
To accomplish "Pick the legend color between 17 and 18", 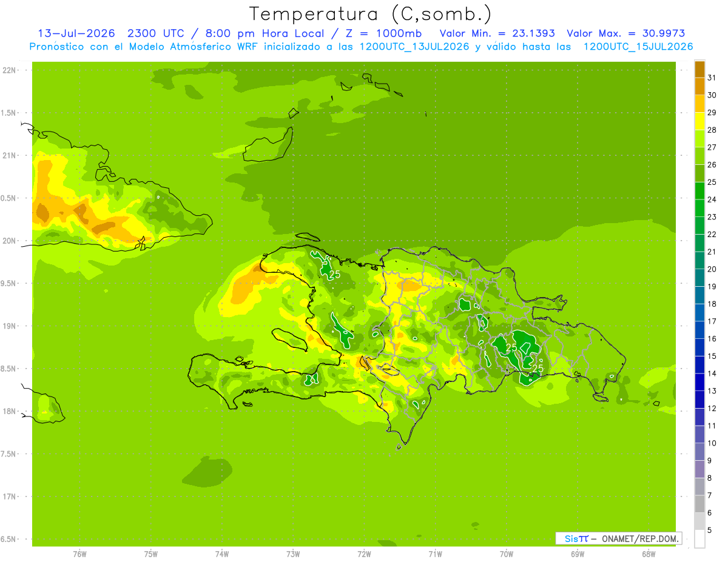I will click(x=699, y=313).
